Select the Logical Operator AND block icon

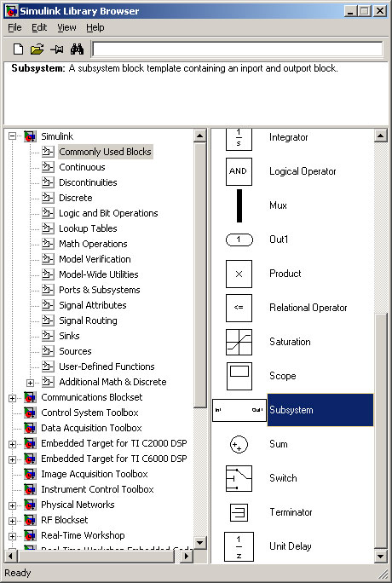tap(239, 171)
